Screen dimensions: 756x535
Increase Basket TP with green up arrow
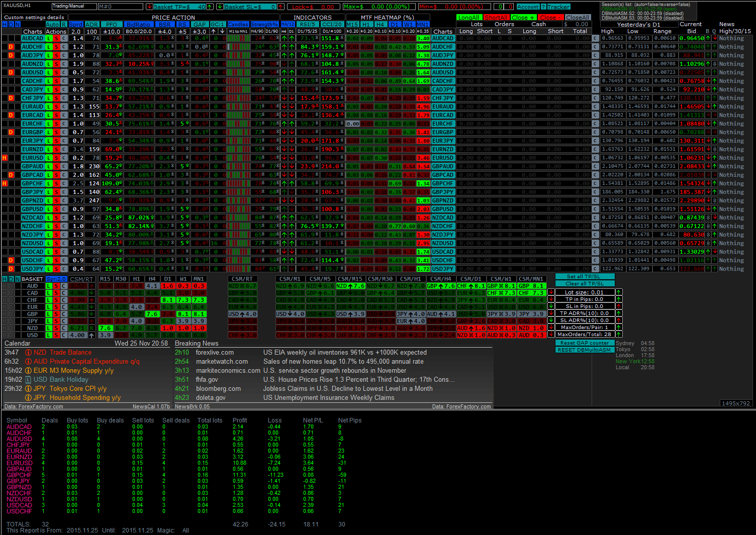point(209,7)
